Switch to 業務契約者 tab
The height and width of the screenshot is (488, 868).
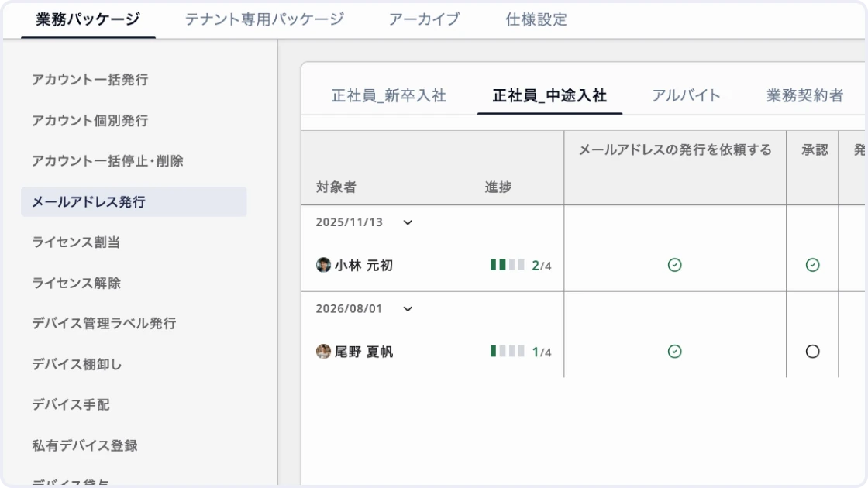[804, 96]
